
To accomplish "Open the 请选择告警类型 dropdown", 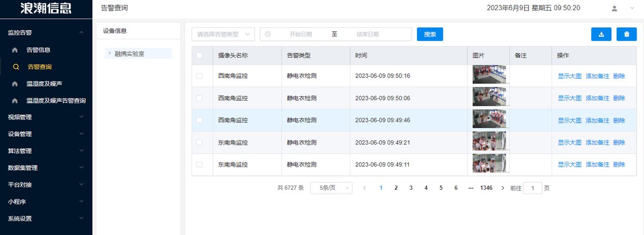I will click(223, 34).
